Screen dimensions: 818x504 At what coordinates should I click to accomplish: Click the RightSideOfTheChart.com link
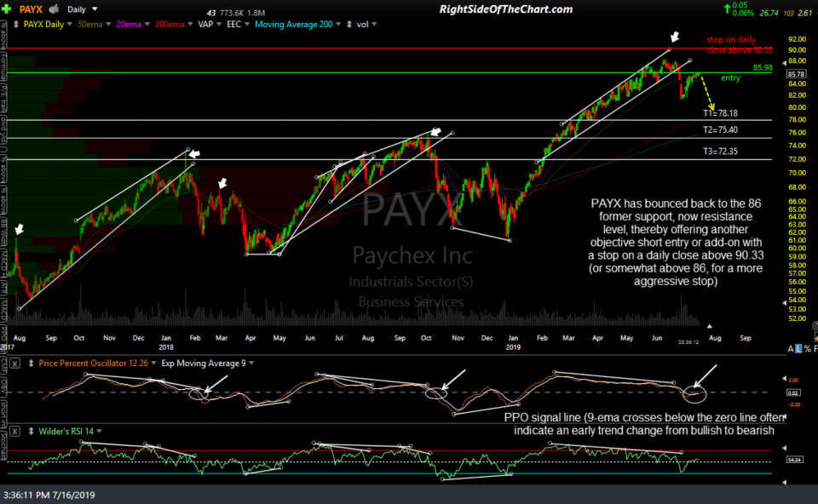pyautogui.click(x=506, y=8)
